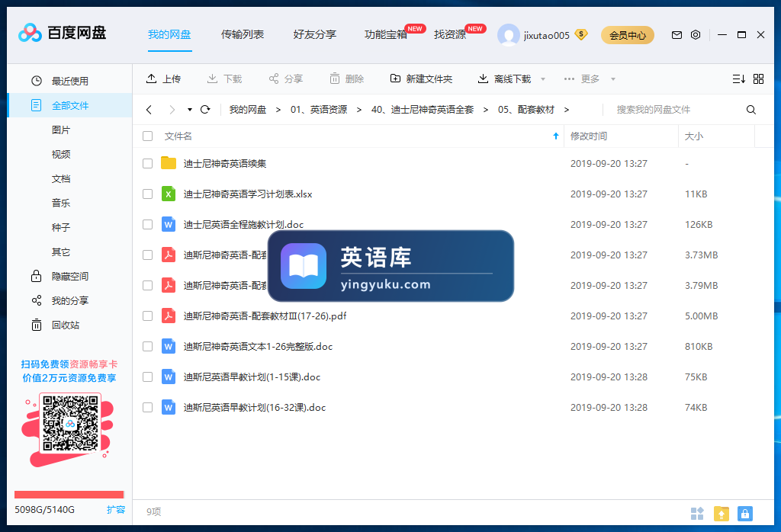Click the 上传 upload button

click(163, 79)
